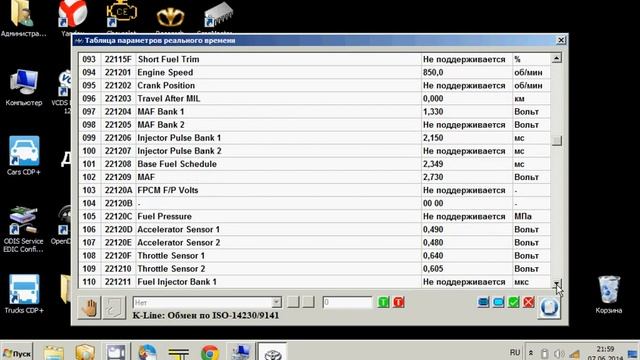Select the 'Accelerator Sensor 2' row
This screenshot has height=360, width=640.
(x=314, y=242)
